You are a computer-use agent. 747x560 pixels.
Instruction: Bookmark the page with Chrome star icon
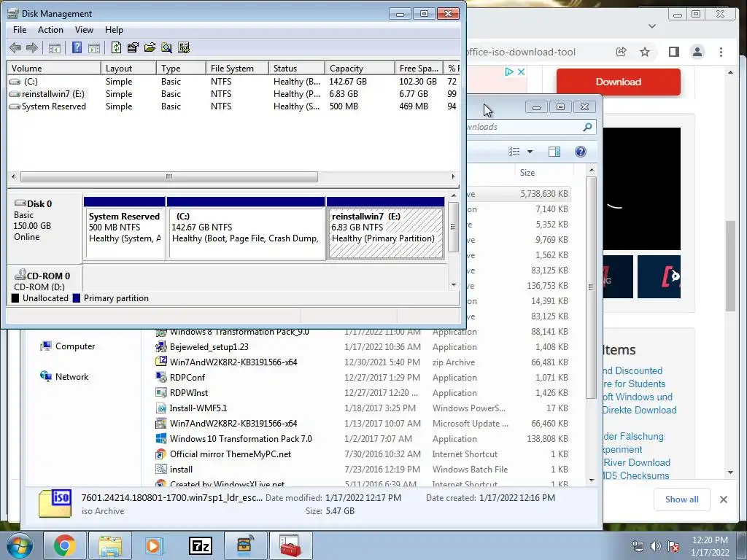click(645, 52)
